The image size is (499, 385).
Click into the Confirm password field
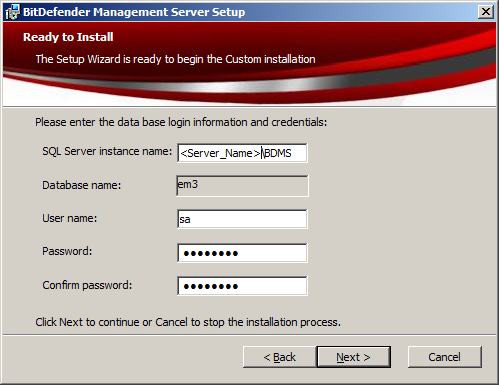pyautogui.click(x=242, y=286)
